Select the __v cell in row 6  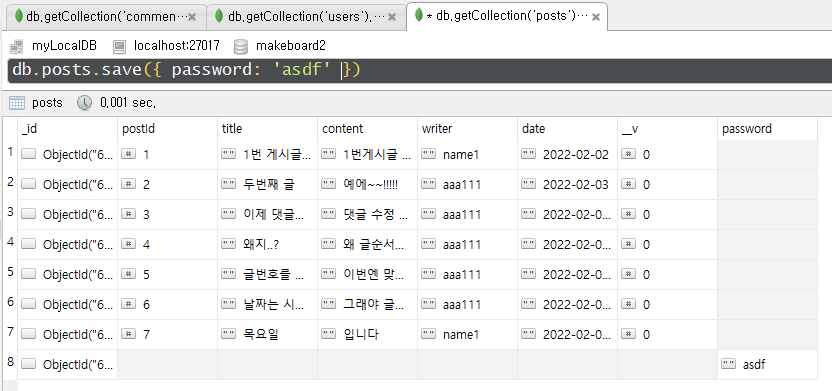point(668,305)
